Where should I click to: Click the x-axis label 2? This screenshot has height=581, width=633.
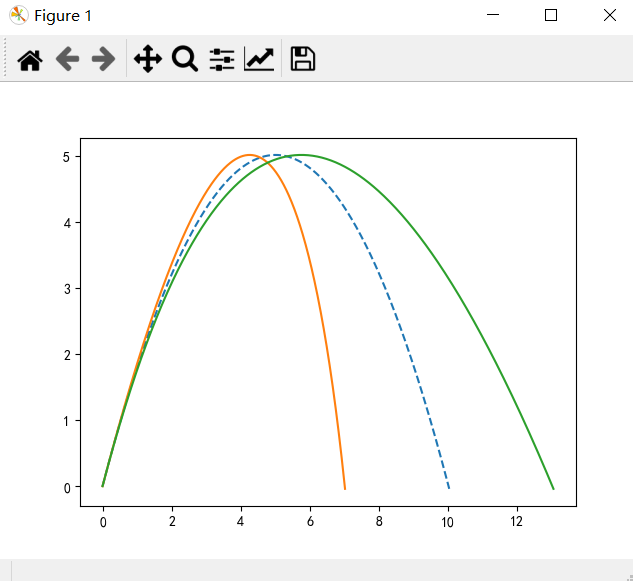172,522
